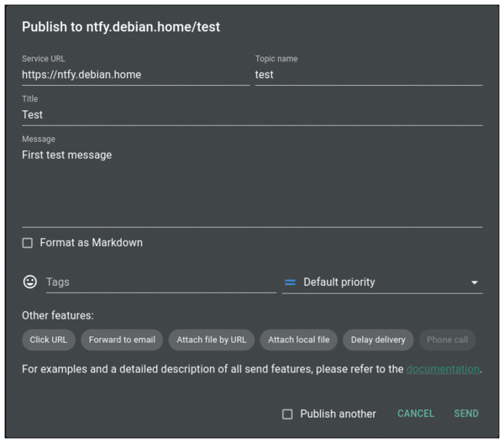Viewport: 504px width, 443px height.
Task: Focus the Service URL field
Action: [x=134, y=75]
